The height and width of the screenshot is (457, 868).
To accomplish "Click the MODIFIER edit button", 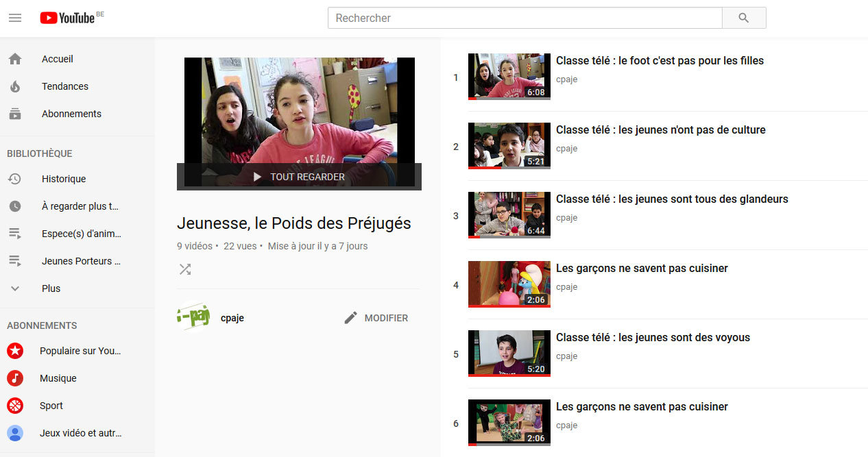I will point(376,318).
